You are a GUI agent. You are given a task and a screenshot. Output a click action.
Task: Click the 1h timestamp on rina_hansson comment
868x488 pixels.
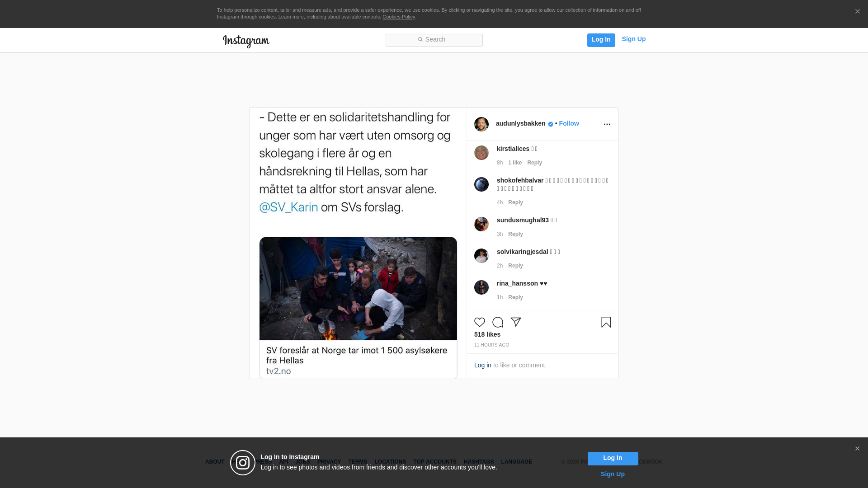coord(500,297)
